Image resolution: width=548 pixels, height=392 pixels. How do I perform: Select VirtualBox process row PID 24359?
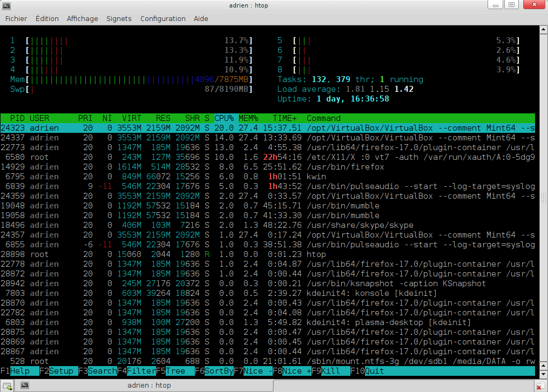pos(268,196)
